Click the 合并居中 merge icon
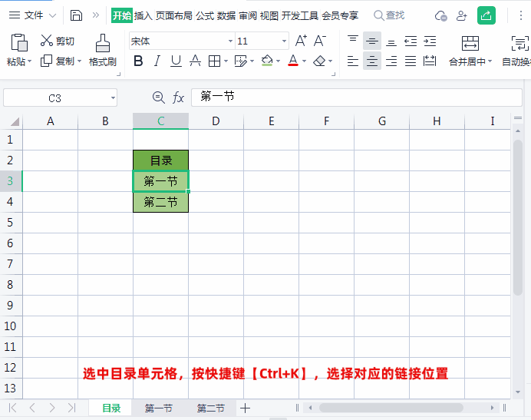This screenshot has height=420, width=531. tap(470, 44)
